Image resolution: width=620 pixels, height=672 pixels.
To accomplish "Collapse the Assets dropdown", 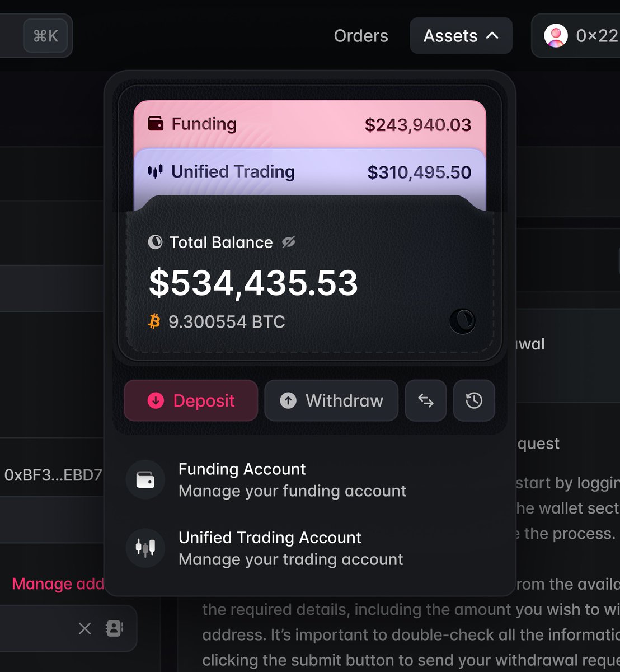I will (461, 36).
